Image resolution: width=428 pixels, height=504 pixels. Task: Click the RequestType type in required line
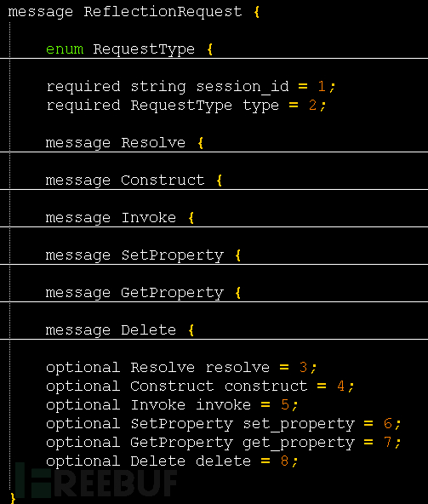coord(181,106)
